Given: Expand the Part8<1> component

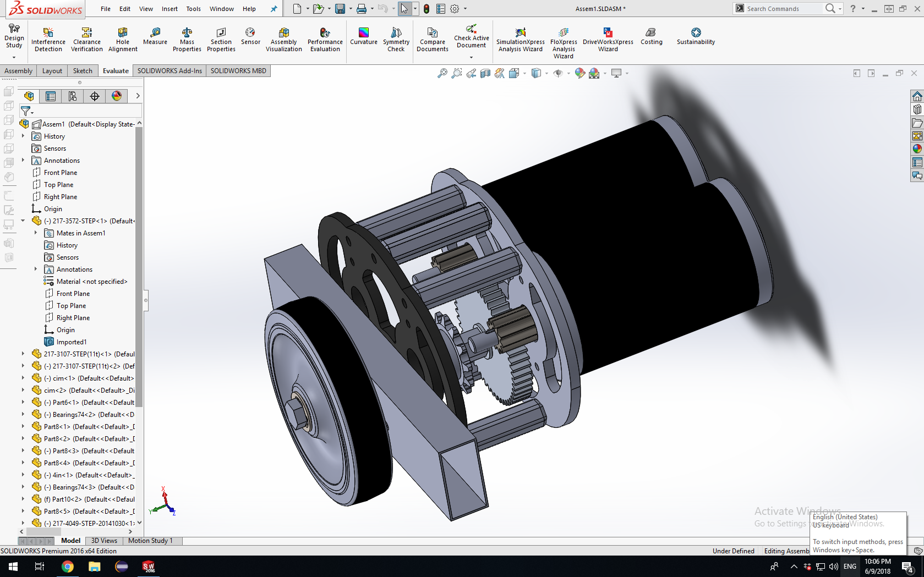Looking at the screenshot, I should pyautogui.click(x=23, y=426).
